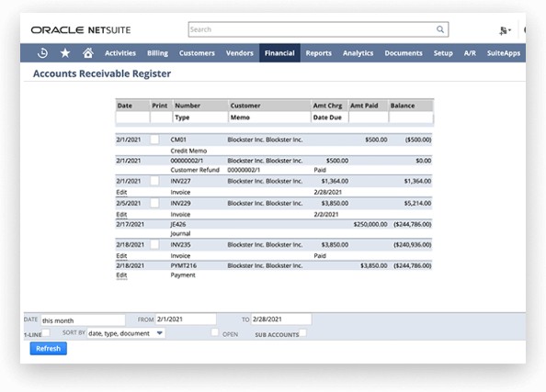Open the A/R menu
546x392 pixels.
(470, 53)
